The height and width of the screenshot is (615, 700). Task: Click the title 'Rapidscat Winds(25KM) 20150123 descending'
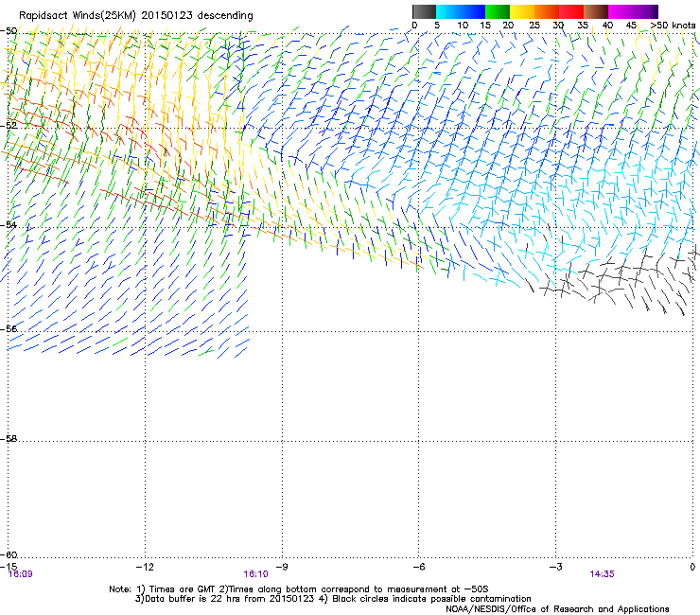pos(136,16)
